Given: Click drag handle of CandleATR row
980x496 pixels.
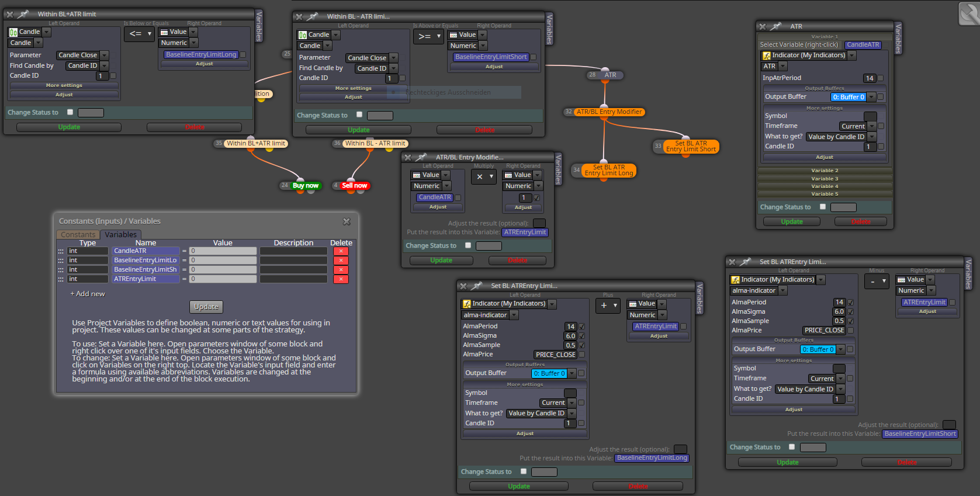Looking at the screenshot, I should pos(61,251).
